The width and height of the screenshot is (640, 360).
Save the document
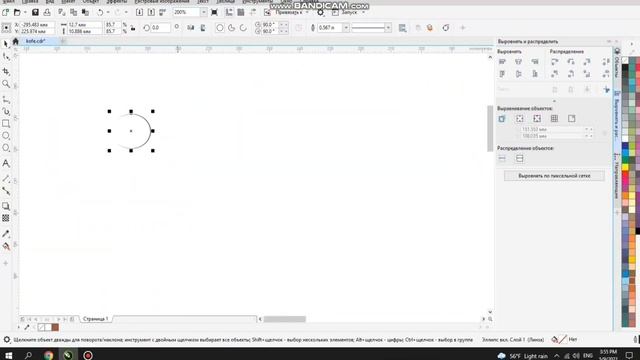click(x=35, y=13)
